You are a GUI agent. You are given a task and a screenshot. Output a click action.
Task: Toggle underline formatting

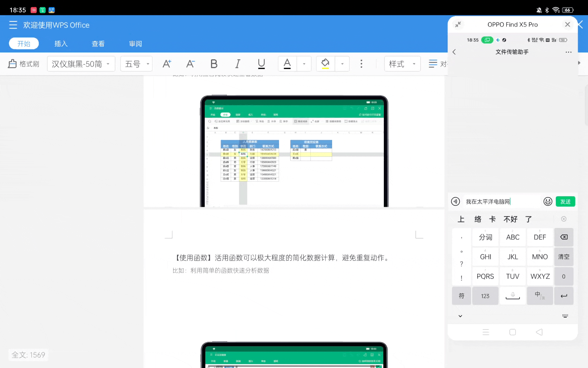261,64
